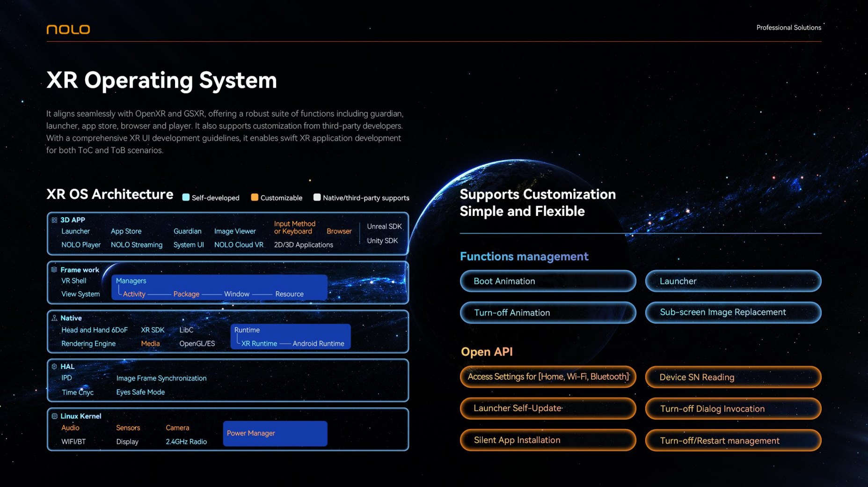Select the Boot Animation button
This screenshot has width=868, height=487.
pyautogui.click(x=548, y=281)
